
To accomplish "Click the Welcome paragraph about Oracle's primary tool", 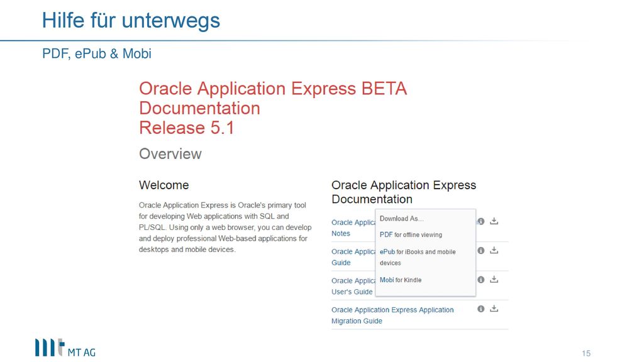I will [x=225, y=227].
